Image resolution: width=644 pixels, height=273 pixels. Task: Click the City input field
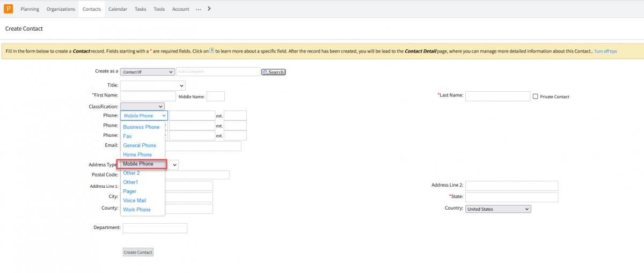tap(189, 197)
